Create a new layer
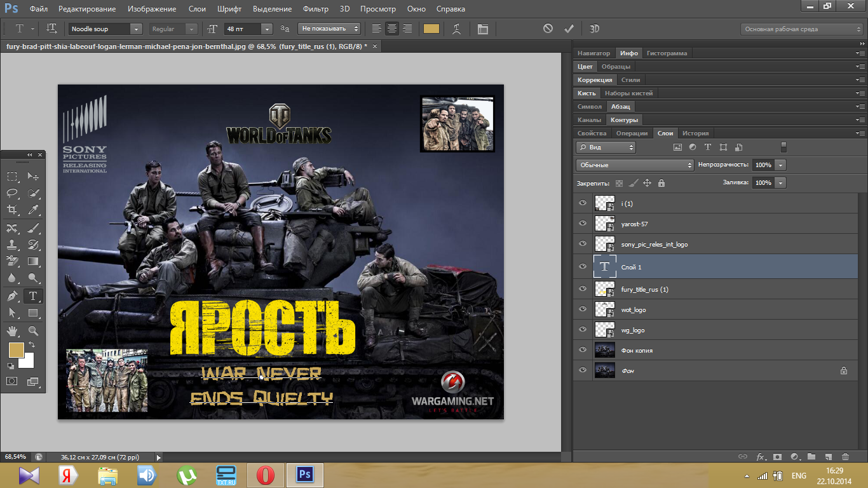Screen dimensions: 868x488 pos(828,457)
